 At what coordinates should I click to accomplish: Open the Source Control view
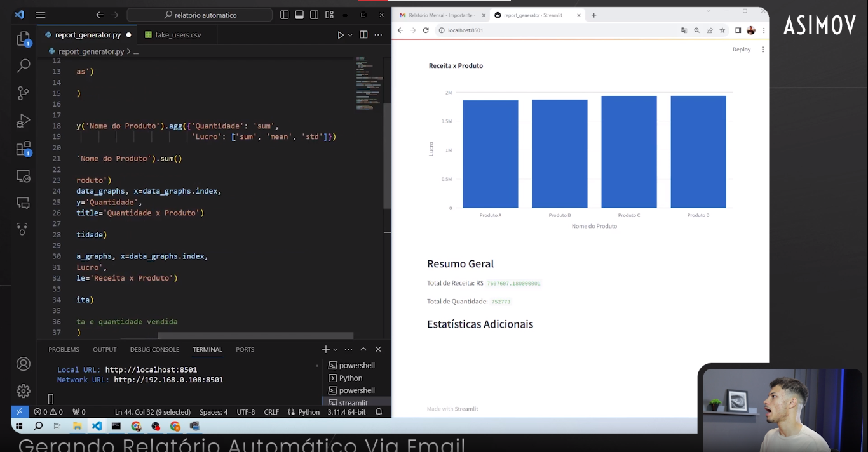click(23, 93)
